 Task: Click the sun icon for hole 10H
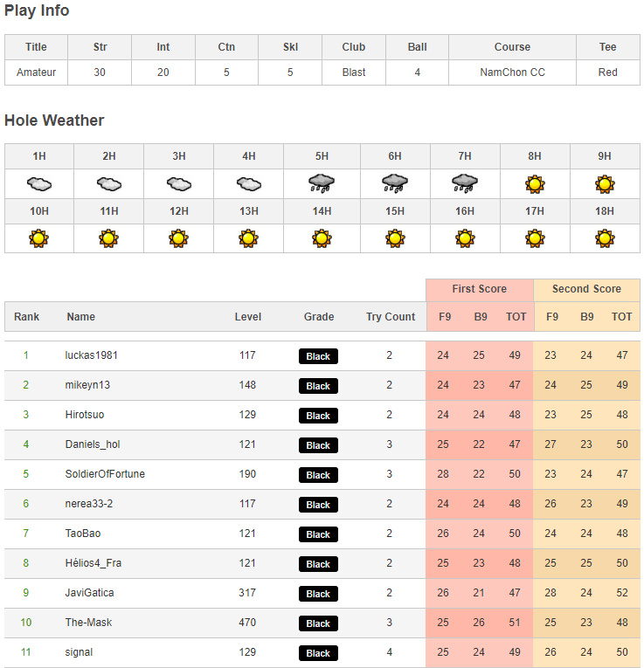pos(39,238)
